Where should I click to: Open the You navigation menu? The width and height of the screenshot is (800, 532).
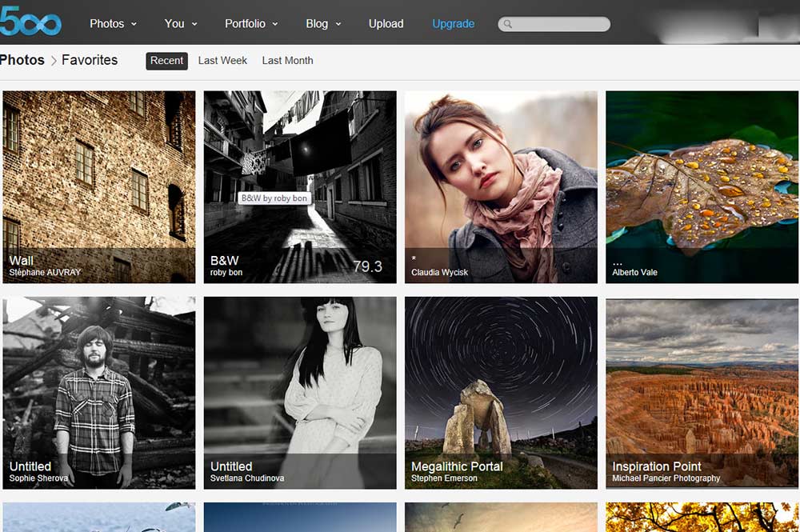[174, 24]
